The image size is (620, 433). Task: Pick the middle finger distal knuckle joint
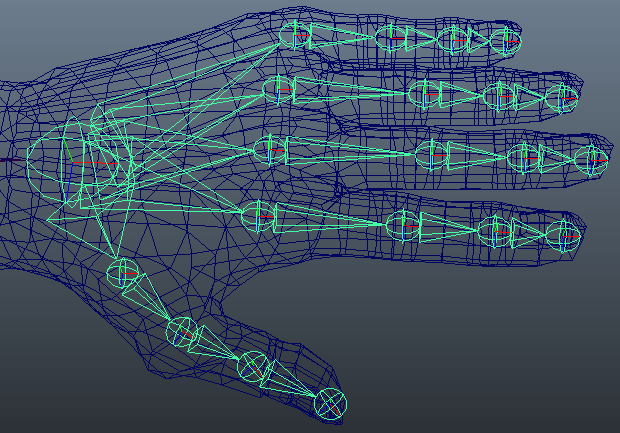[x=522, y=157]
